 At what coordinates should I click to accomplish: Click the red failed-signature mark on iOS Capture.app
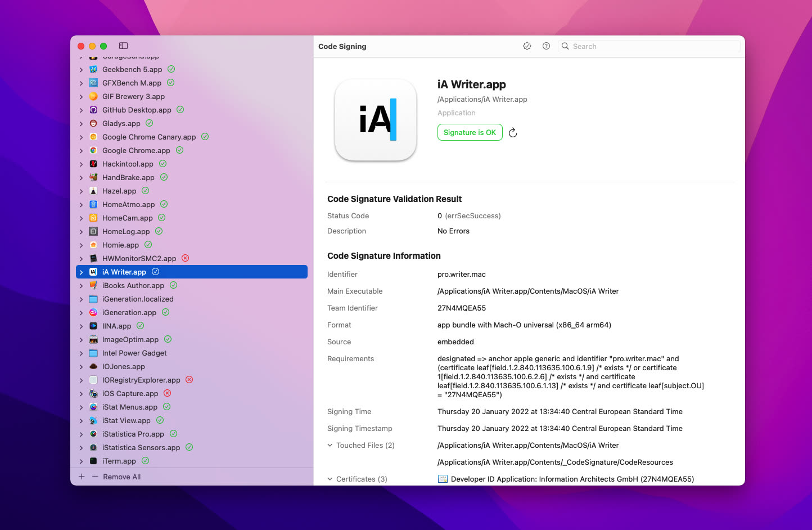(167, 393)
